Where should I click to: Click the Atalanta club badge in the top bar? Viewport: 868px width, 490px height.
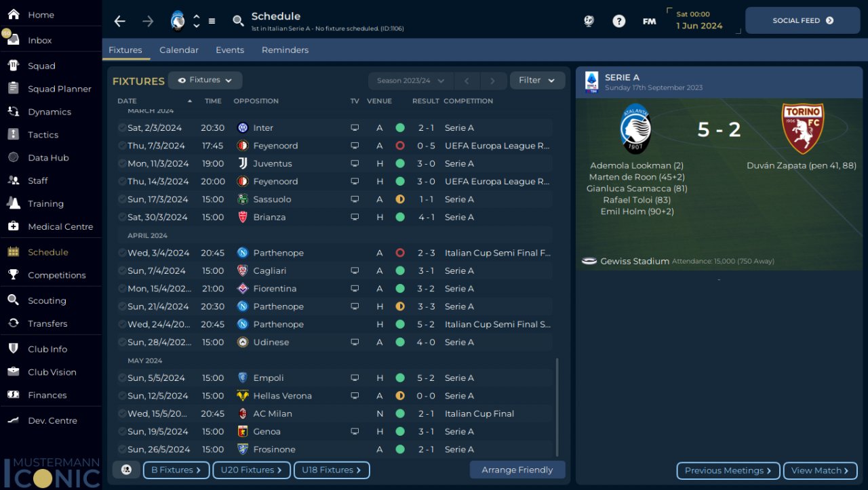coord(178,21)
